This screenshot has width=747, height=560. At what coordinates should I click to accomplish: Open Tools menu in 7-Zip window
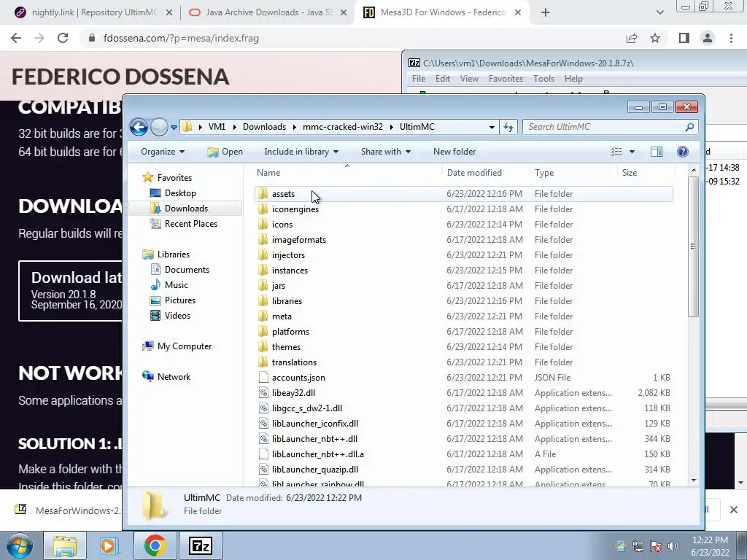coord(543,79)
